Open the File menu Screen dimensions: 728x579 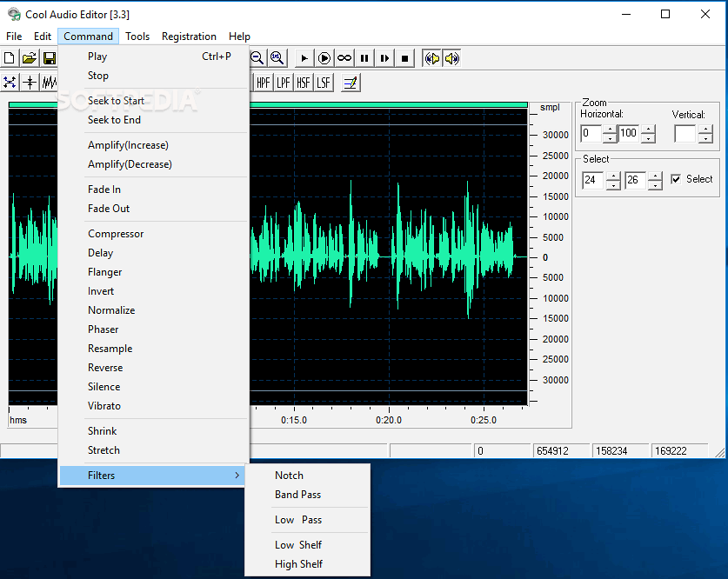(14, 37)
